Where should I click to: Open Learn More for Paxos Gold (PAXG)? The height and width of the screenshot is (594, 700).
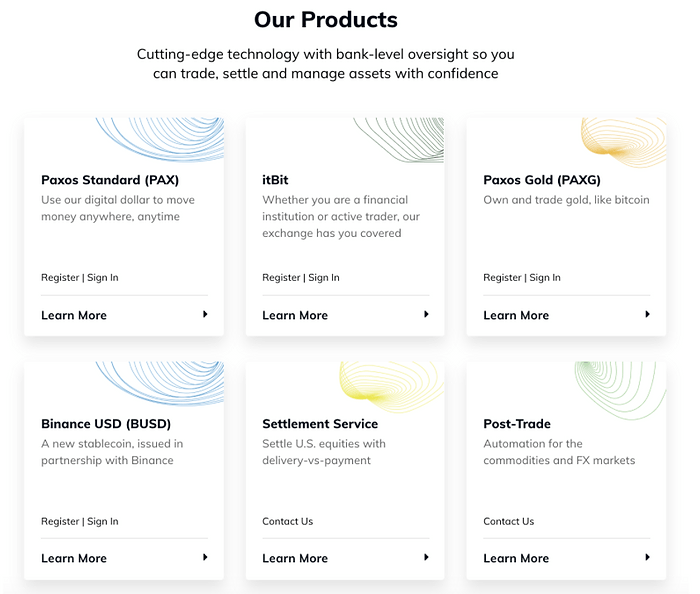[x=516, y=315]
